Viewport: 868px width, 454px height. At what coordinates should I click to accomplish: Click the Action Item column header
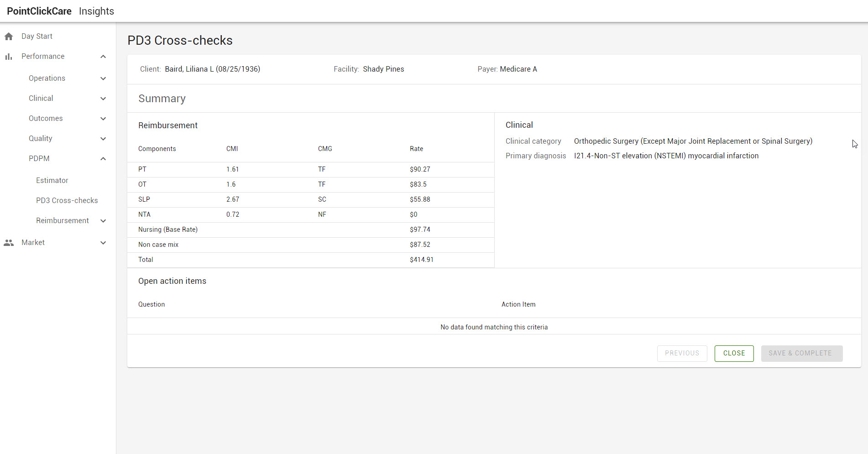518,304
